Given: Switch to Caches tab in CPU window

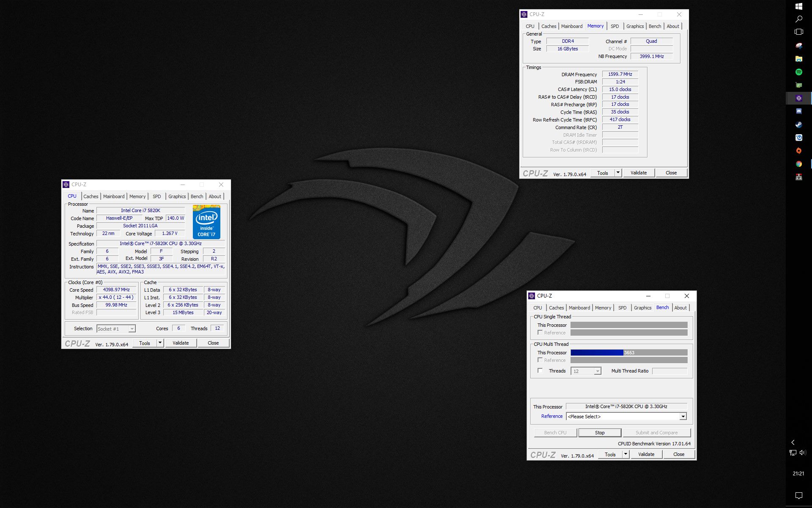Looking at the screenshot, I should point(91,196).
